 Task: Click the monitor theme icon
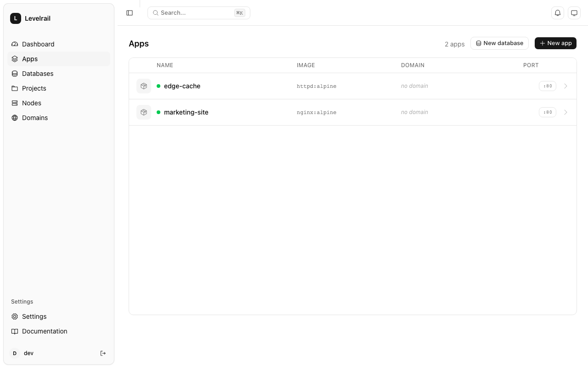(574, 13)
